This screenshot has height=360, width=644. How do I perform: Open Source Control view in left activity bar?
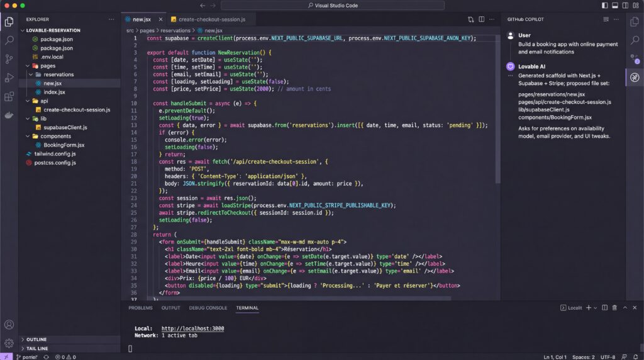click(x=9, y=59)
